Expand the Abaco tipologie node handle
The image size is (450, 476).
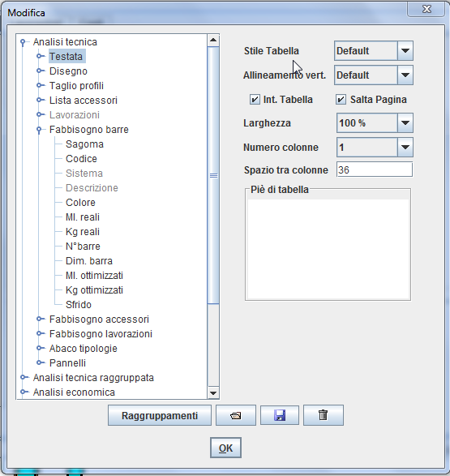pos(40,348)
